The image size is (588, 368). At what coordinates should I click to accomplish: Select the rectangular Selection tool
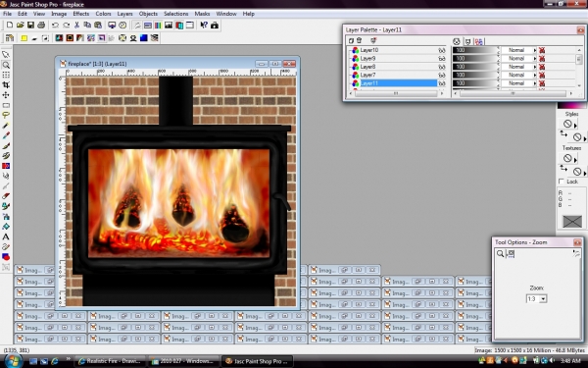[6, 105]
